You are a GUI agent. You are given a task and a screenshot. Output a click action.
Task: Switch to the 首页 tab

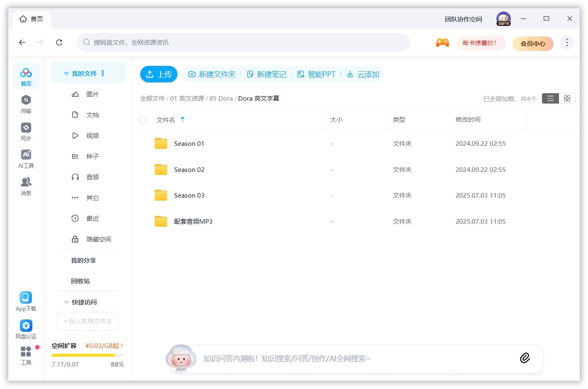tap(32, 19)
